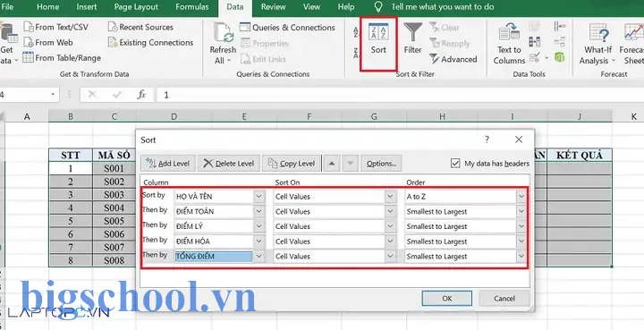The width and height of the screenshot is (644, 330).
Task: Select column A header
Action: coord(27,116)
